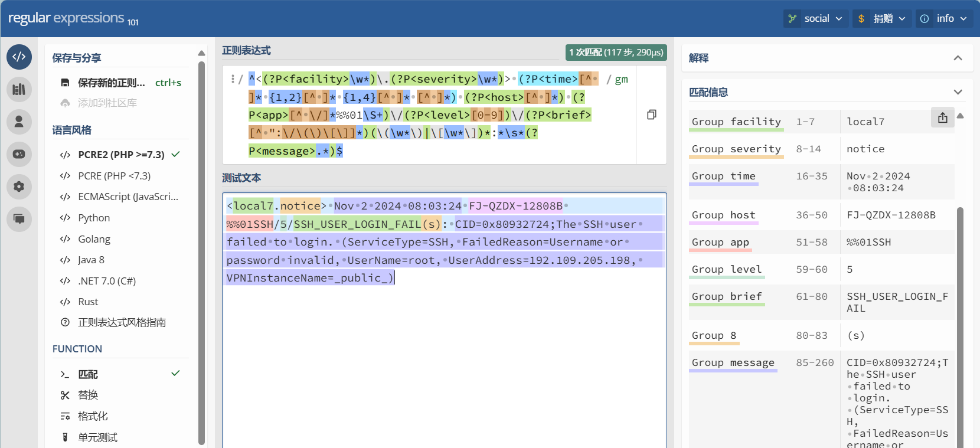The height and width of the screenshot is (448, 980).
Task: Click the code icon beside Rust
Action: [x=65, y=302]
